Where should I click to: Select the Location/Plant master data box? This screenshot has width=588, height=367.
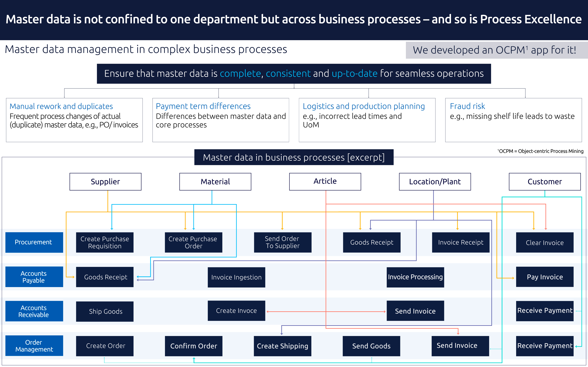(x=435, y=181)
